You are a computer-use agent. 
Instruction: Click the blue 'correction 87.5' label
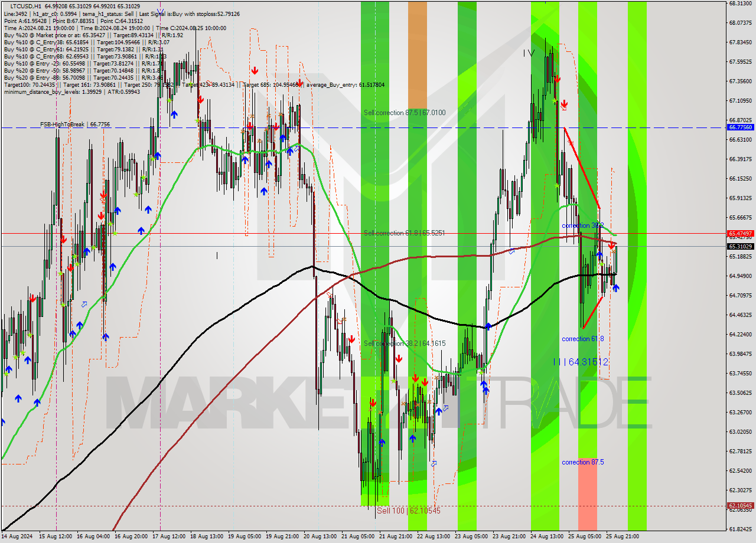tap(582, 462)
